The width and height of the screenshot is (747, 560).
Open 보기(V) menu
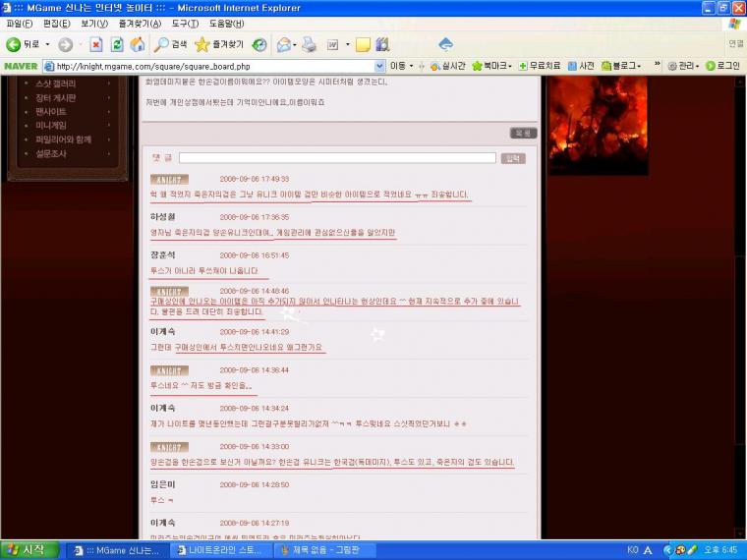tap(93, 24)
